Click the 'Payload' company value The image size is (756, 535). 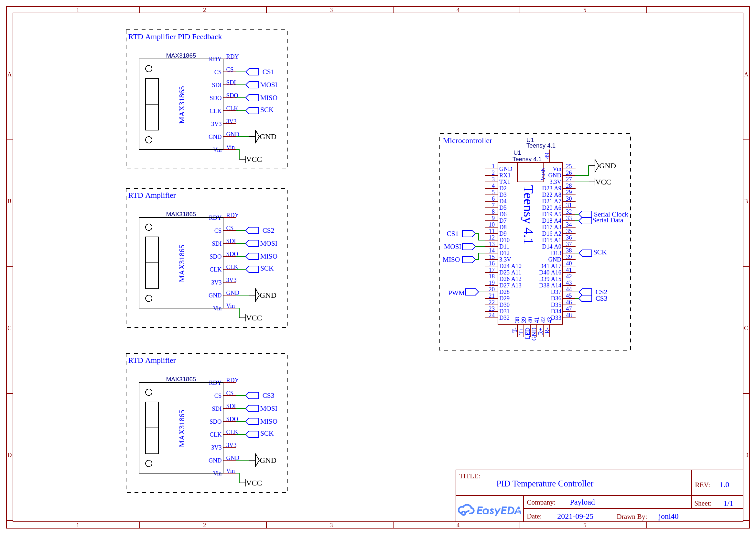pos(582,502)
